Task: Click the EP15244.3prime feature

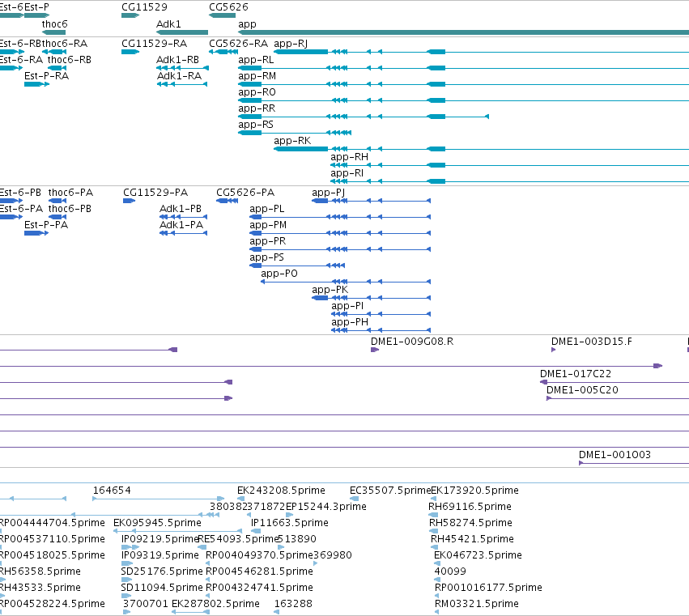Action: point(326,507)
